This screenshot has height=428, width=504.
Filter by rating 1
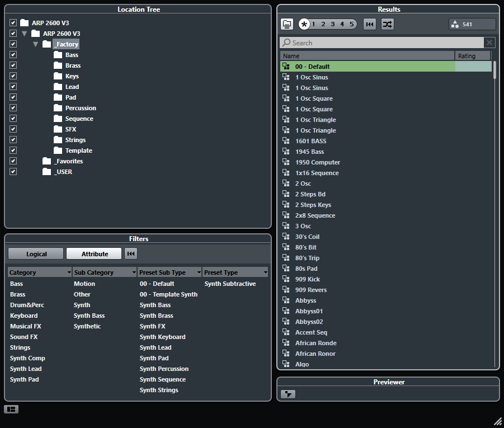314,24
